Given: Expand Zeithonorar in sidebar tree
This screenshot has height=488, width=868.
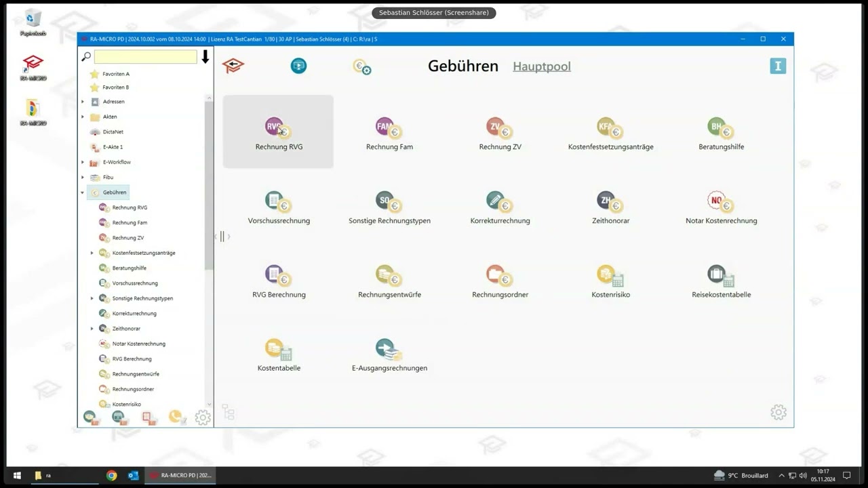Looking at the screenshot, I should pos(92,329).
